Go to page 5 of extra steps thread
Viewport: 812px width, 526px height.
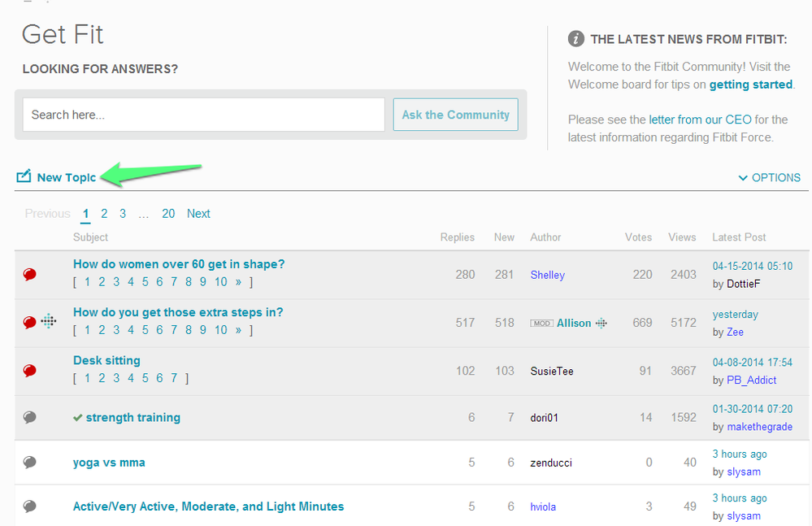145,330
